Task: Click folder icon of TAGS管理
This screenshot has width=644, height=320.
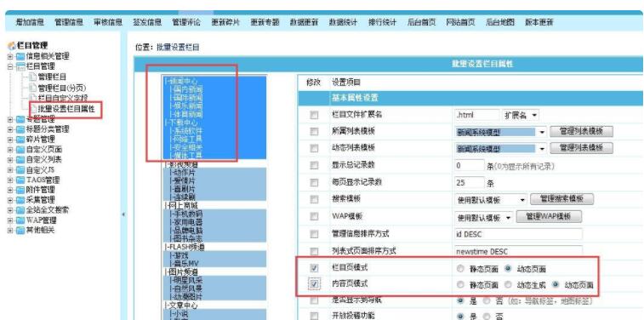Action: 20,180
